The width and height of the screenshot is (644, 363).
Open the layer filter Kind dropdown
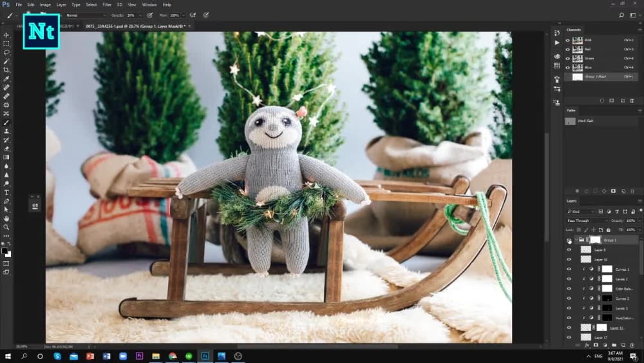pyautogui.click(x=580, y=211)
